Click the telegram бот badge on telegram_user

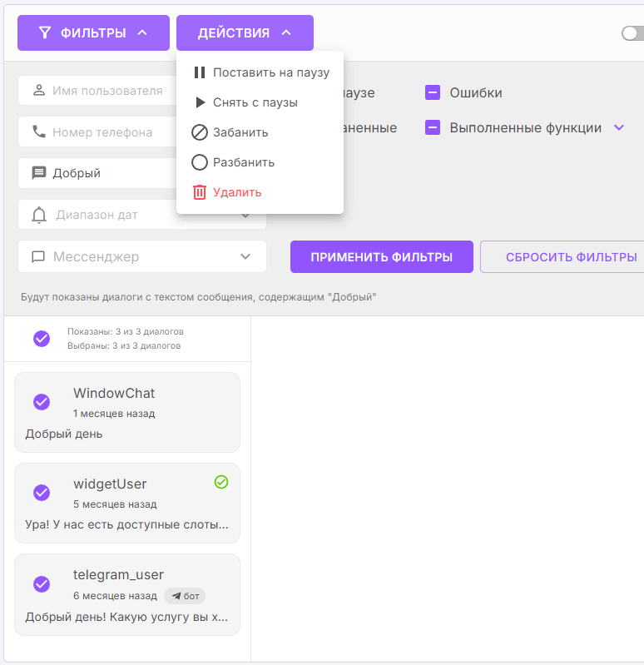pyautogui.click(x=185, y=596)
